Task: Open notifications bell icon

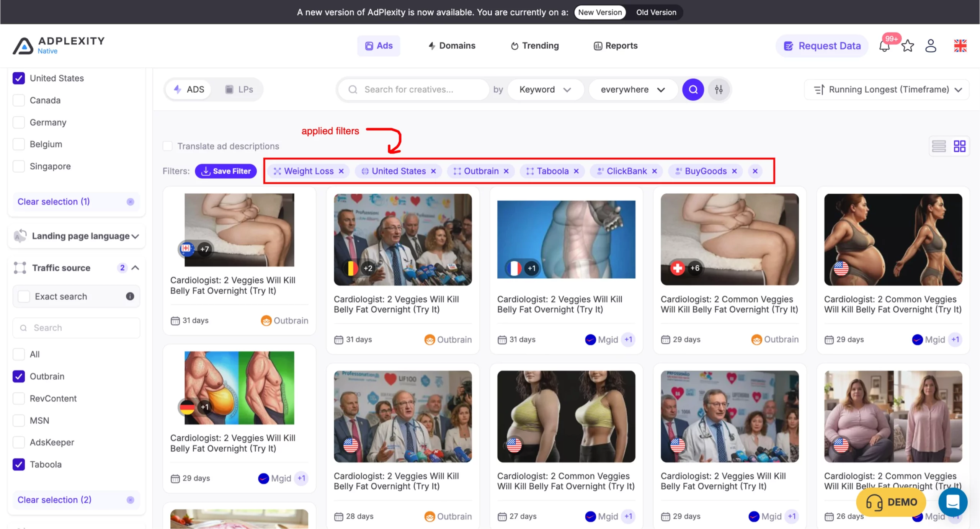Action: (884, 46)
